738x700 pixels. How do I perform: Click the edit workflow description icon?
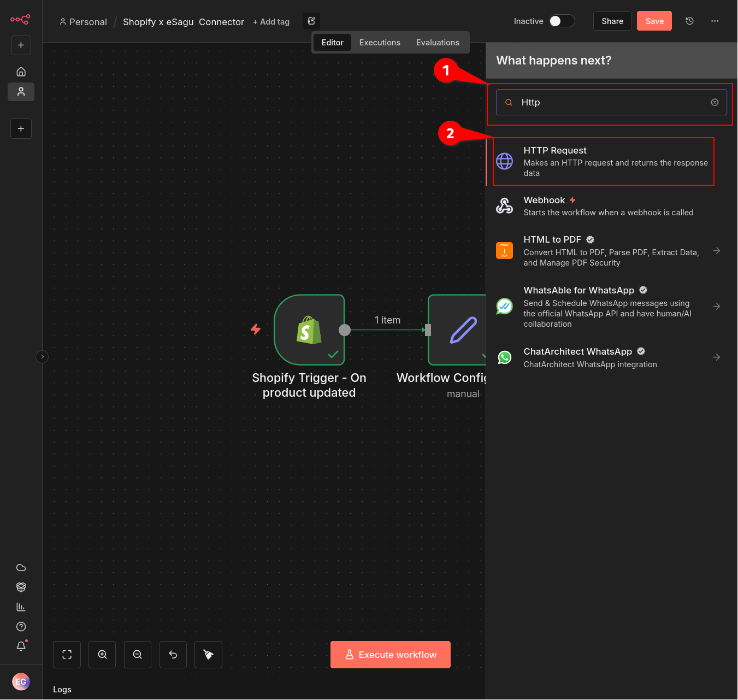coord(311,21)
